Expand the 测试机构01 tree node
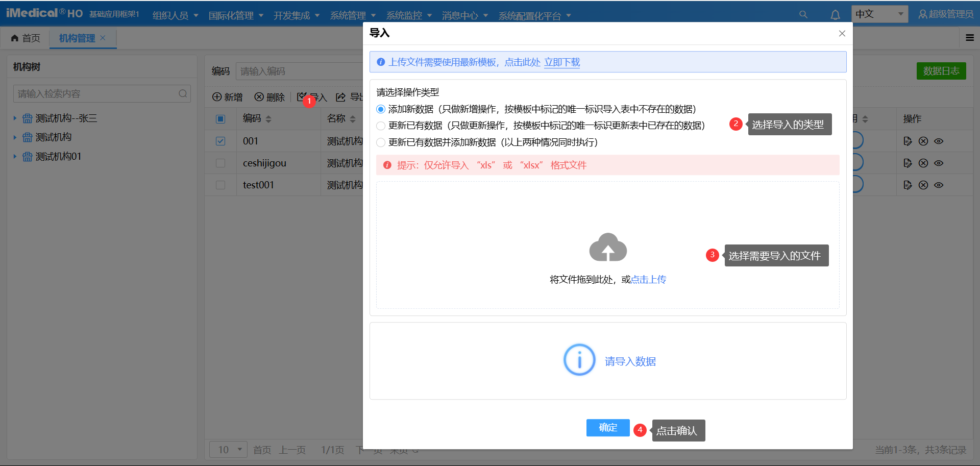Viewport: 980px width, 466px height. click(14, 156)
